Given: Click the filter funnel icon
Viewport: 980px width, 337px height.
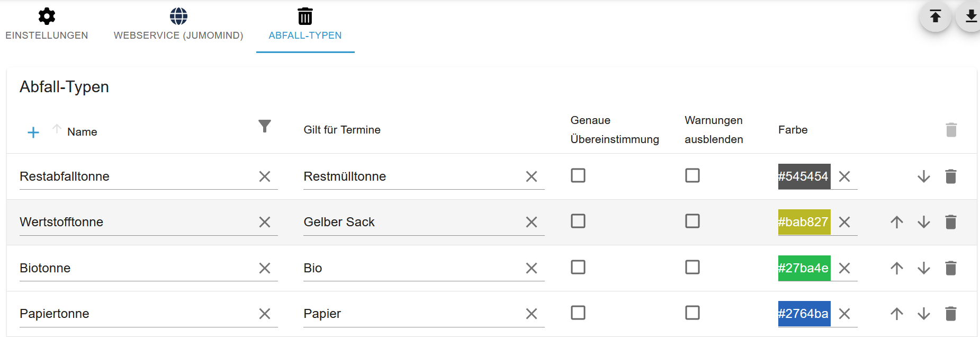Looking at the screenshot, I should pyautogui.click(x=265, y=126).
